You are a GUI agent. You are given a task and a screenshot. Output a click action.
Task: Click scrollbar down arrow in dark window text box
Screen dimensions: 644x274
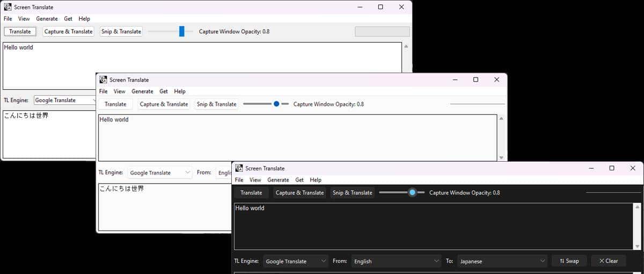click(x=638, y=246)
